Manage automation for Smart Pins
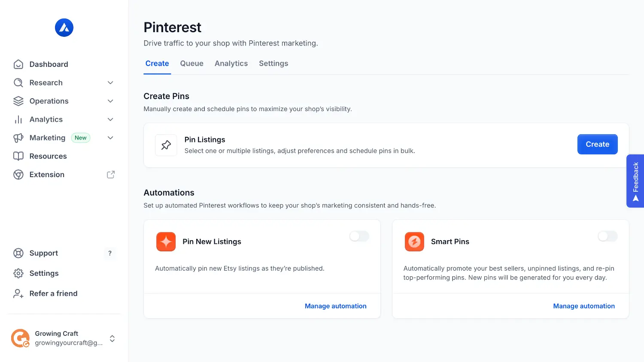 pos(584,306)
